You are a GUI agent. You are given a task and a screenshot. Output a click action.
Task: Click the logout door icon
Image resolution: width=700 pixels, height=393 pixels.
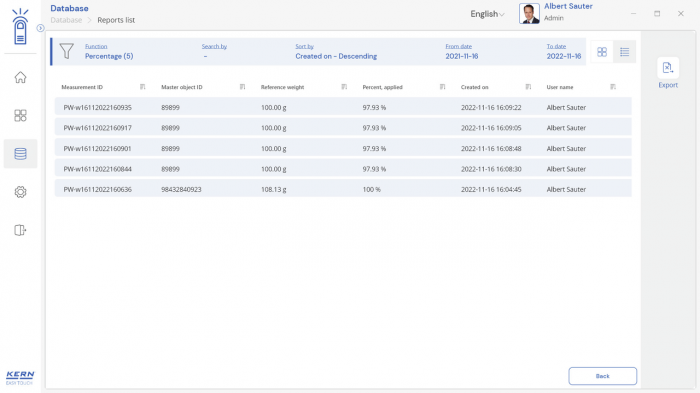click(x=20, y=230)
